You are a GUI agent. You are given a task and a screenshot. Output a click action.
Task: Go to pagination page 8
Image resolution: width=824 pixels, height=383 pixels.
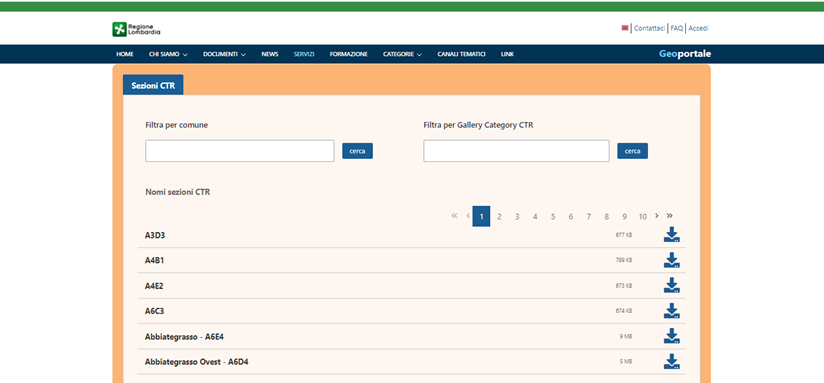click(606, 216)
